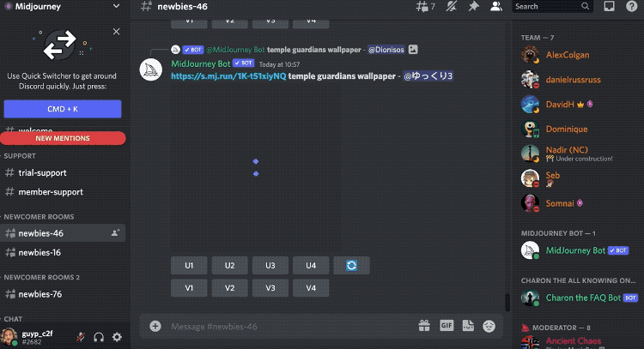The image size is (644, 349).
Task: Open the s.mj.run link
Action: (x=228, y=75)
